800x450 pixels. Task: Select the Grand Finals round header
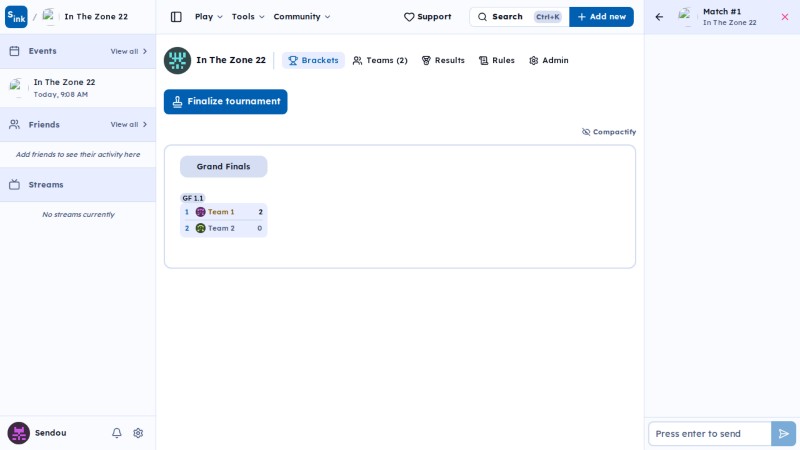coord(223,166)
